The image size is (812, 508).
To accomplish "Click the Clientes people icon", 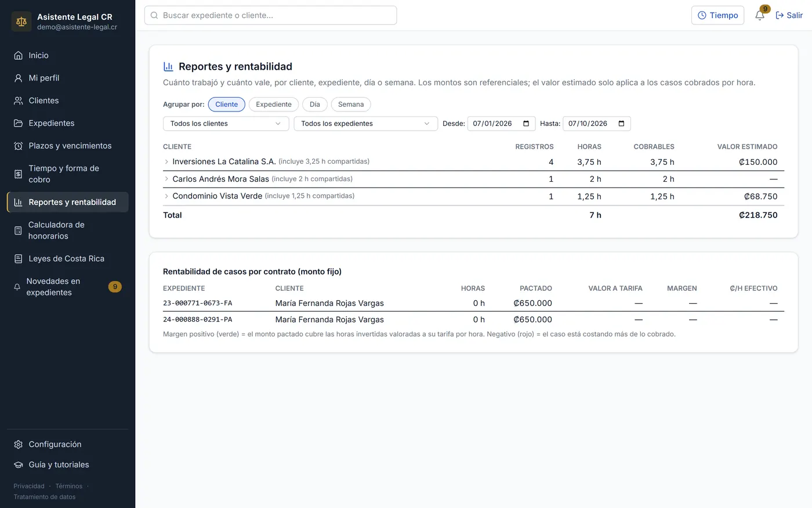I will [x=18, y=101].
